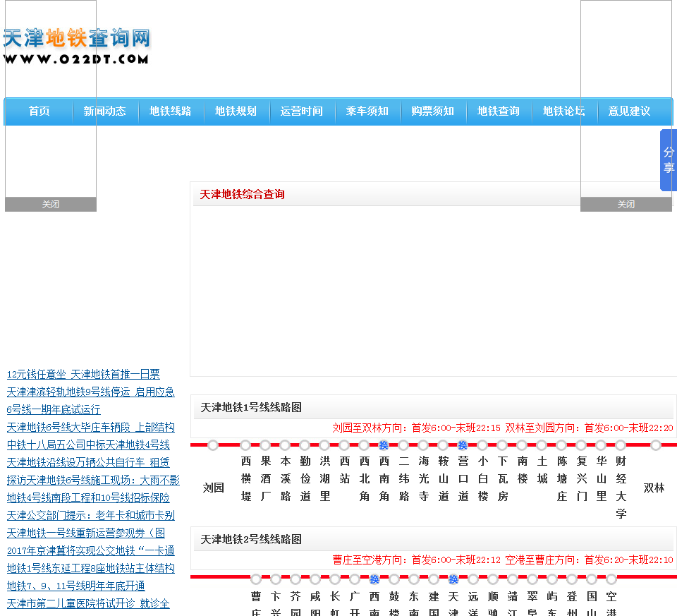The height and width of the screenshot is (616, 677).
Task: Click the 空港 station marker on Line 2
Action: [x=611, y=579]
